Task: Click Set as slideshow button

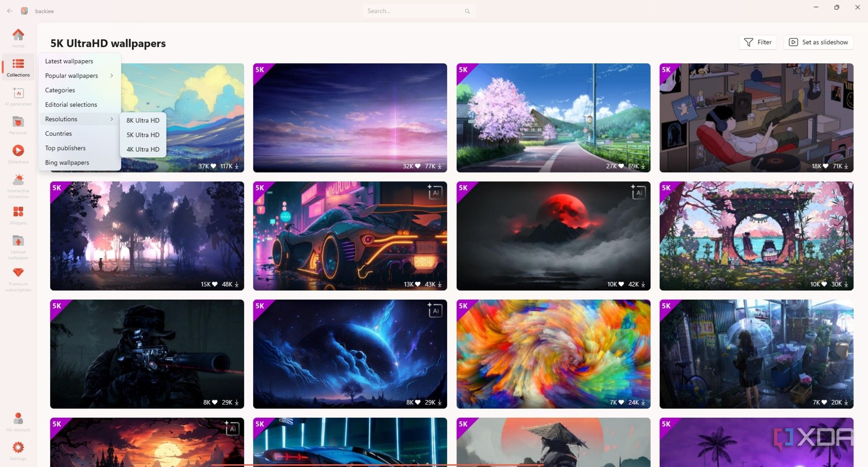Action: pos(818,42)
